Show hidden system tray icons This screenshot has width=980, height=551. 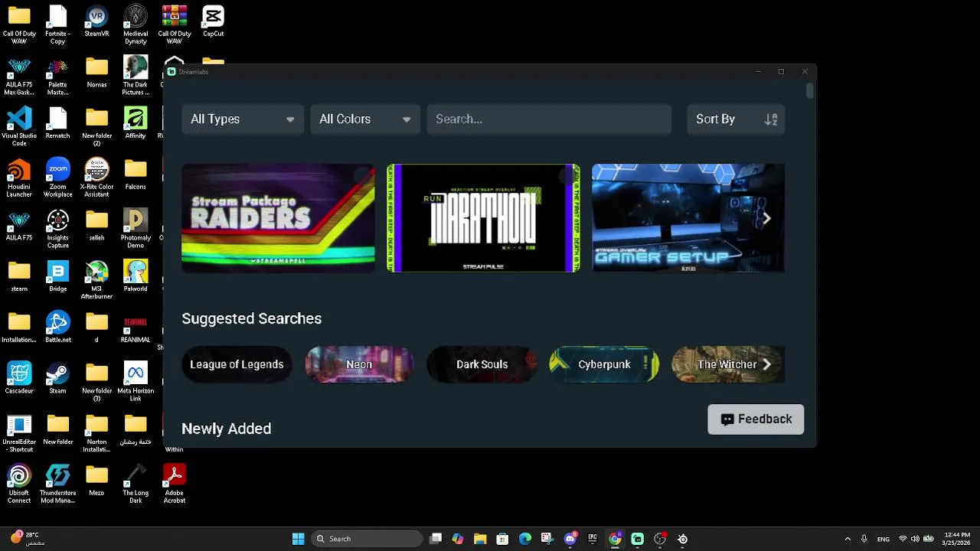tap(848, 539)
